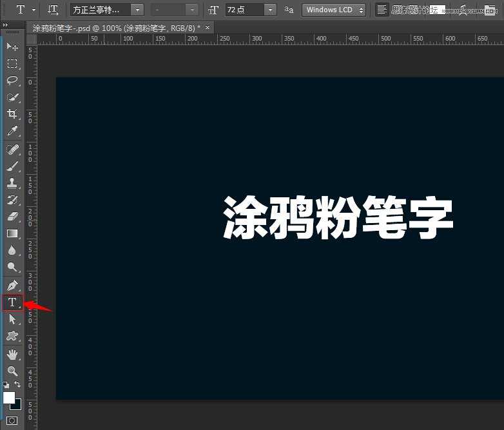The width and height of the screenshot is (504, 430).
Task: Select the Move tool
Action: click(12, 47)
